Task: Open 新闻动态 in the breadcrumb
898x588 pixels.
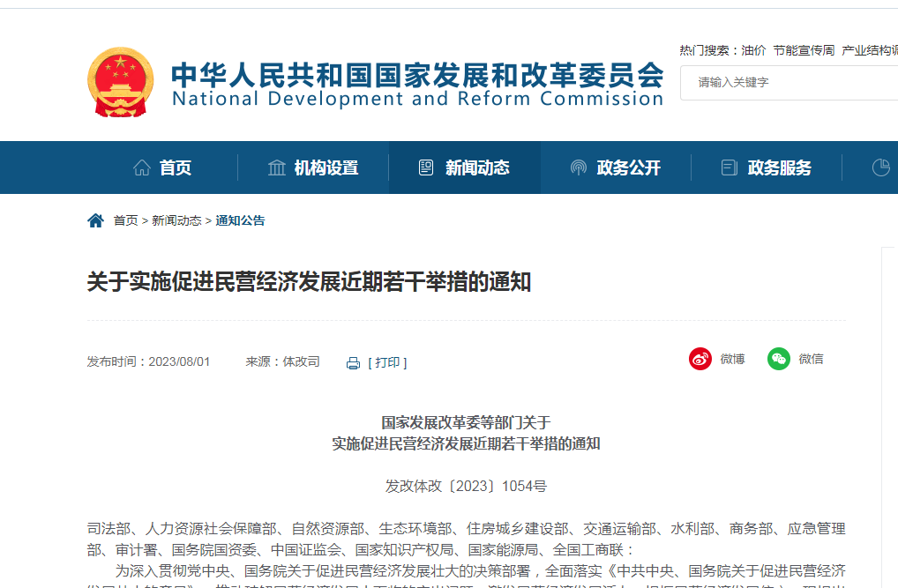Action: [176, 220]
